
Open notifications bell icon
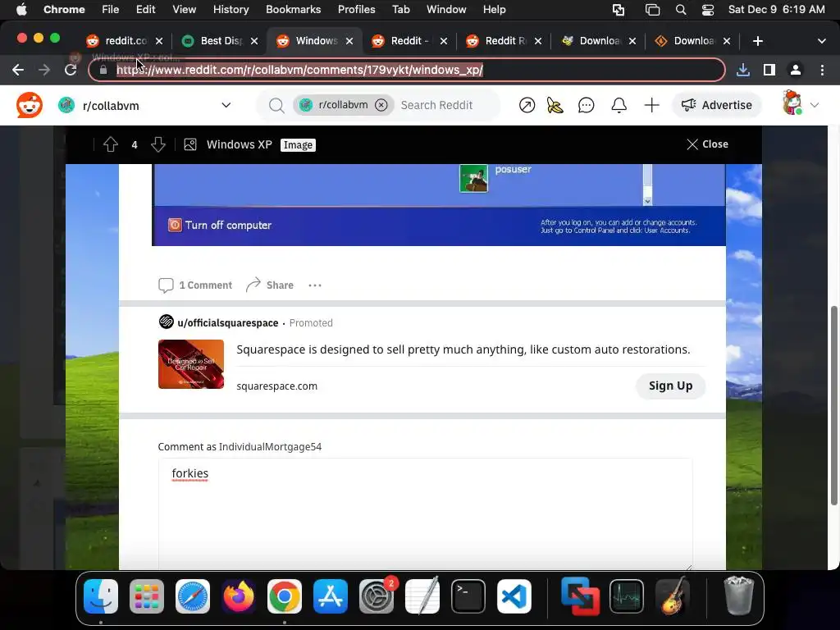[x=619, y=105]
